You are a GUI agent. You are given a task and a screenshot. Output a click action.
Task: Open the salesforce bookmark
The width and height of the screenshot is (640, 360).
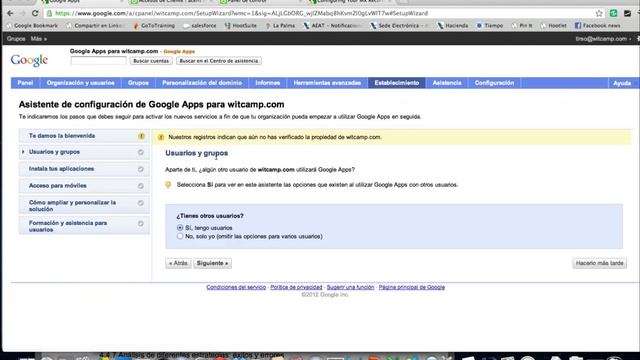(200, 26)
